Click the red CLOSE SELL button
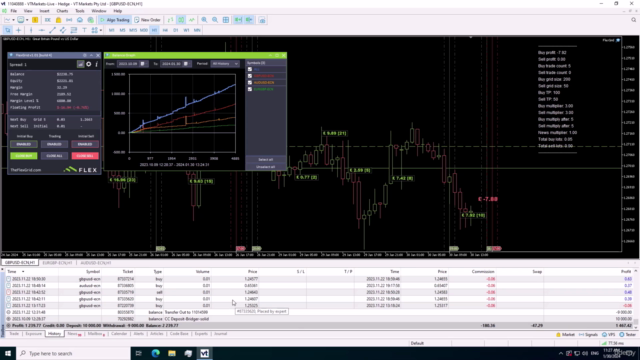The image size is (640, 360). (85, 156)
